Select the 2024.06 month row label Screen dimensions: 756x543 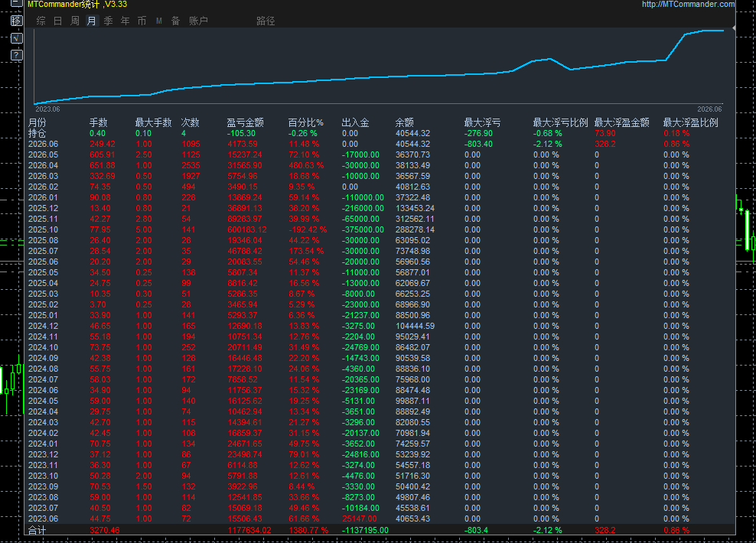coord(43,390)
